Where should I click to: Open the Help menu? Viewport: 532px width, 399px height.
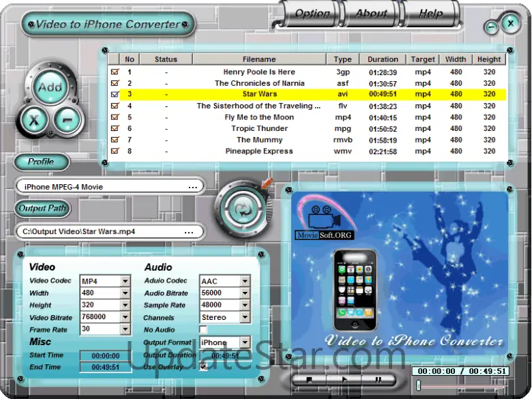(x=431, y=14)
